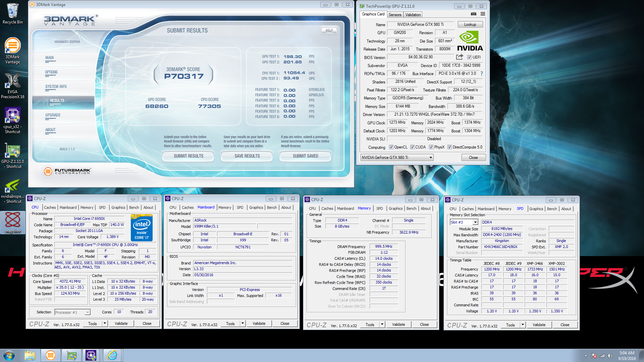Open Caches tab in the CPU-Z CPU window
This screenshot has width=644, height=362.
(x=50, y=207)
